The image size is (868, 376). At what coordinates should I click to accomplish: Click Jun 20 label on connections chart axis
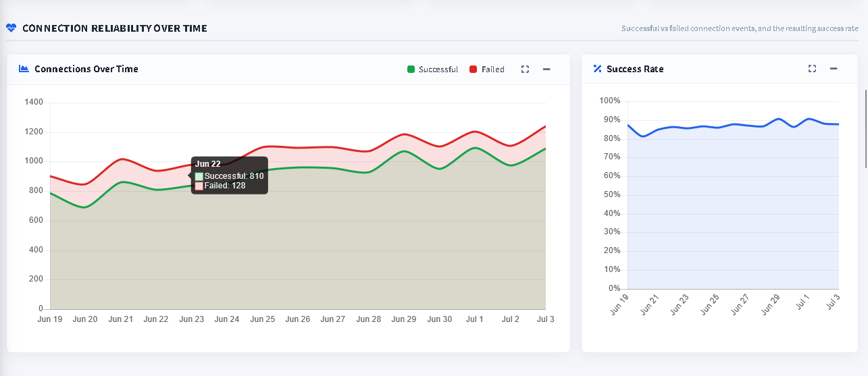85,319
